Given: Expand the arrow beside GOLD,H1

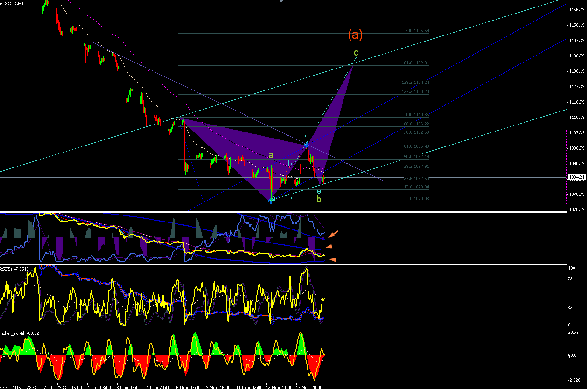Looking at the screenshot, I should [2, 3].
